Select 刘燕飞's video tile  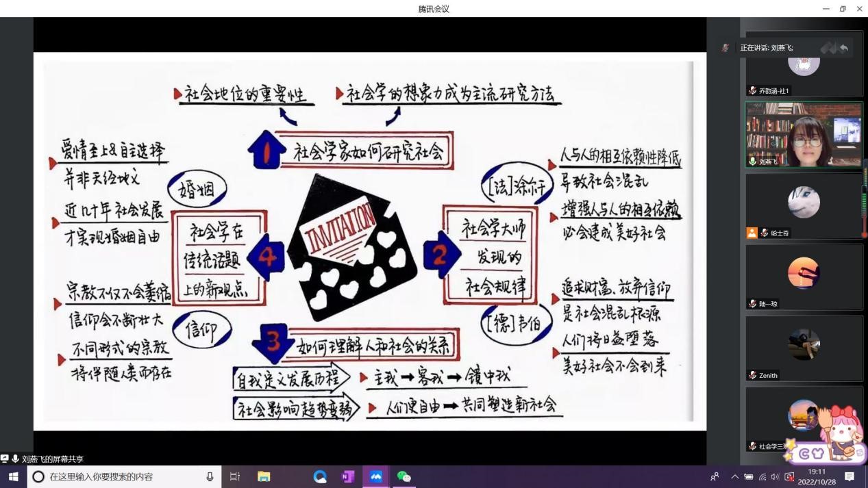[804, 134]
